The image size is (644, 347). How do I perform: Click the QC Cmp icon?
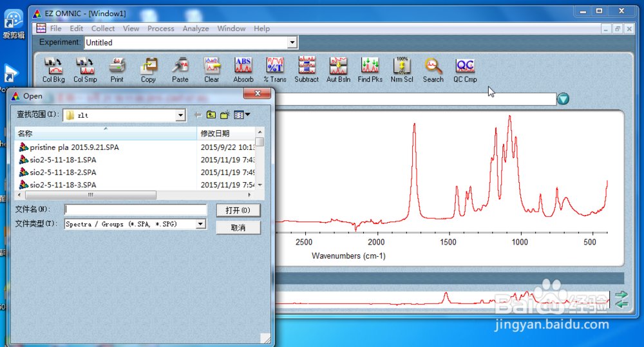pyautogui.click(x=465, y=70)
